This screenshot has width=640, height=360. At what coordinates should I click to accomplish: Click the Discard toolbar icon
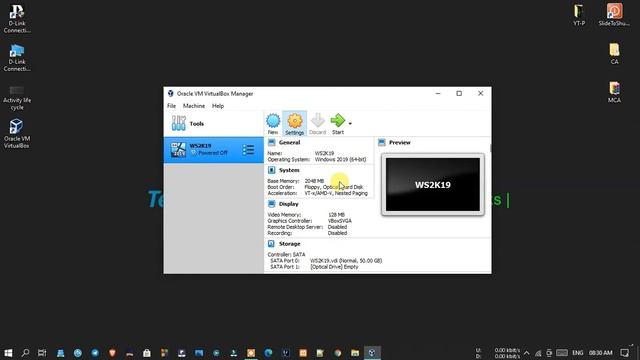318,124
